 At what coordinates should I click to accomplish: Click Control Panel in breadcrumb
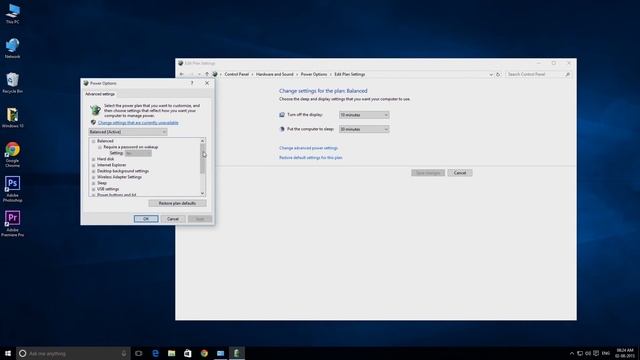236,74
